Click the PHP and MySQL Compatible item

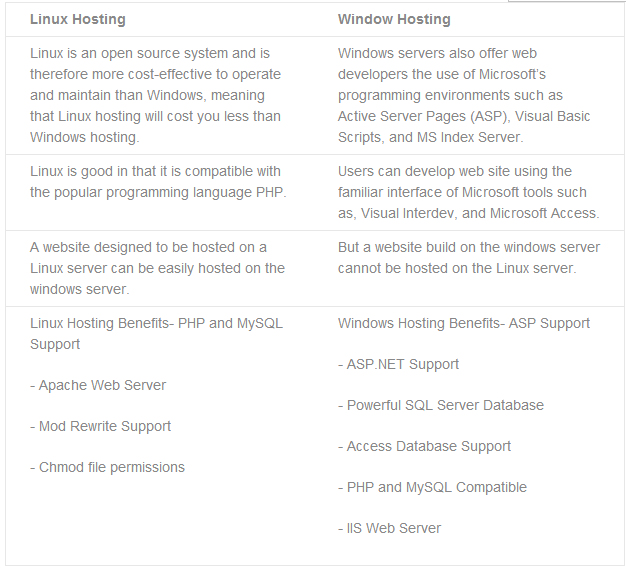point(432,487)
